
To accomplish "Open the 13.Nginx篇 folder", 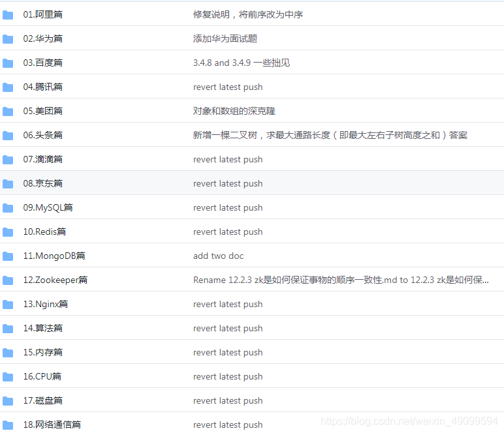I will tap(46, 304).
